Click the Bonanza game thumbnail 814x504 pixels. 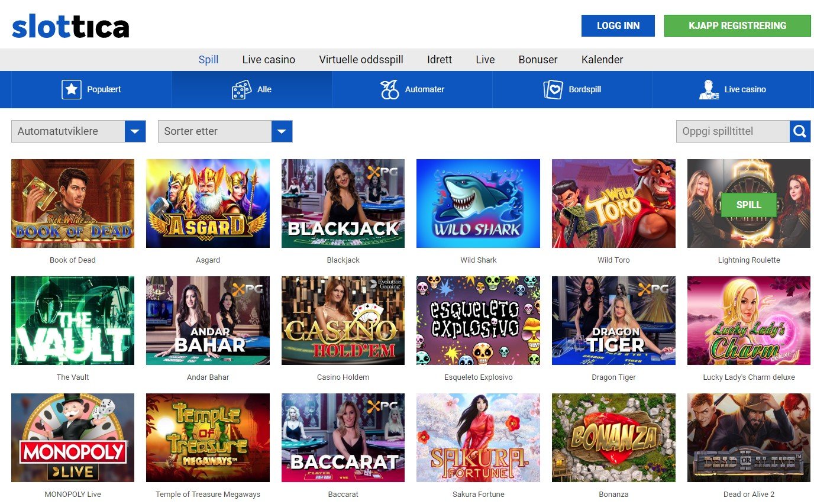613,438
